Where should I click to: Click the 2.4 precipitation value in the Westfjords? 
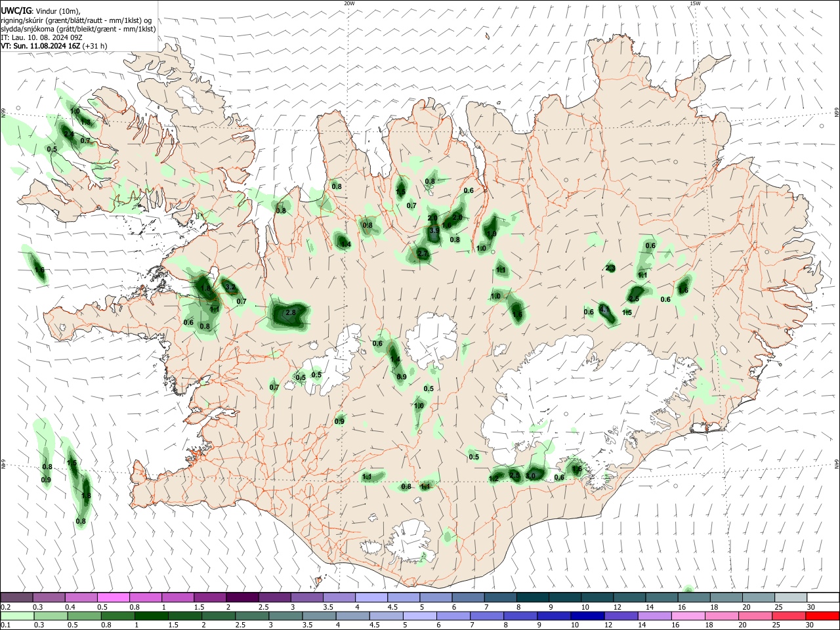68,134
